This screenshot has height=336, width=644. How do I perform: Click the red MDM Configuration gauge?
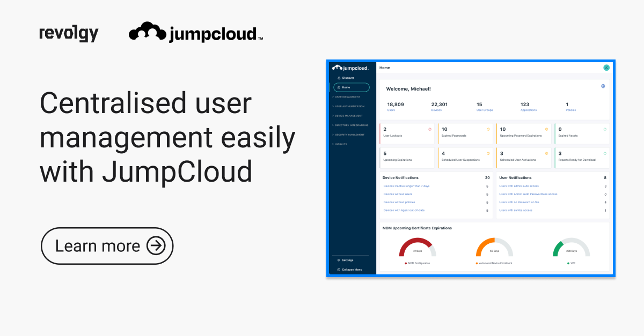tap(418, 247)
